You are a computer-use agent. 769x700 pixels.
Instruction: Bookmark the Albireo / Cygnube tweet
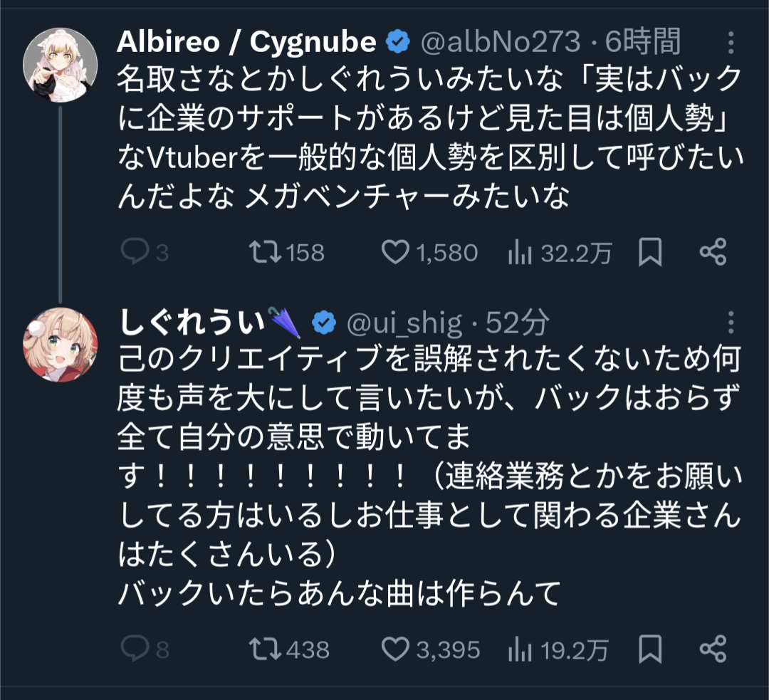click(x=649, y=252)
